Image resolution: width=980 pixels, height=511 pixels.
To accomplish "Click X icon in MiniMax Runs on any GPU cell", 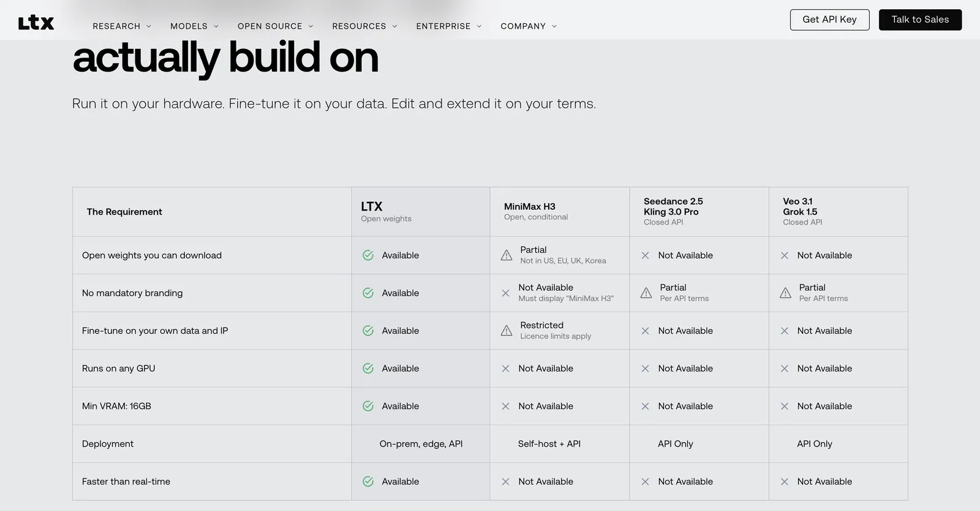I will [505, 368].
